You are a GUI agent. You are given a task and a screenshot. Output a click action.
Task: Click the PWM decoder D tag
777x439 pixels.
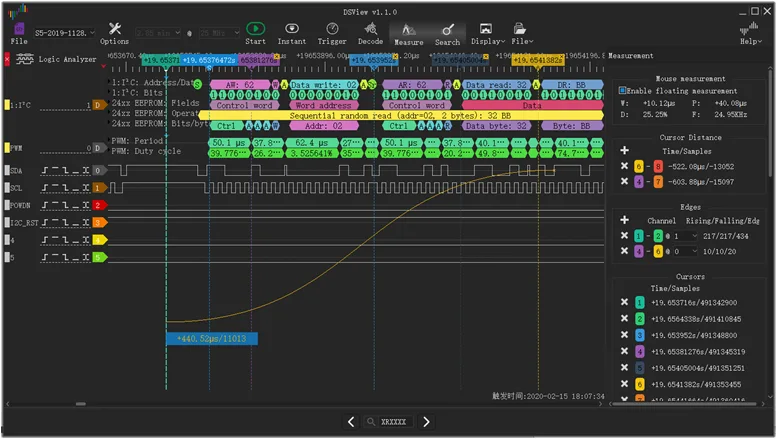click(99, 148)
